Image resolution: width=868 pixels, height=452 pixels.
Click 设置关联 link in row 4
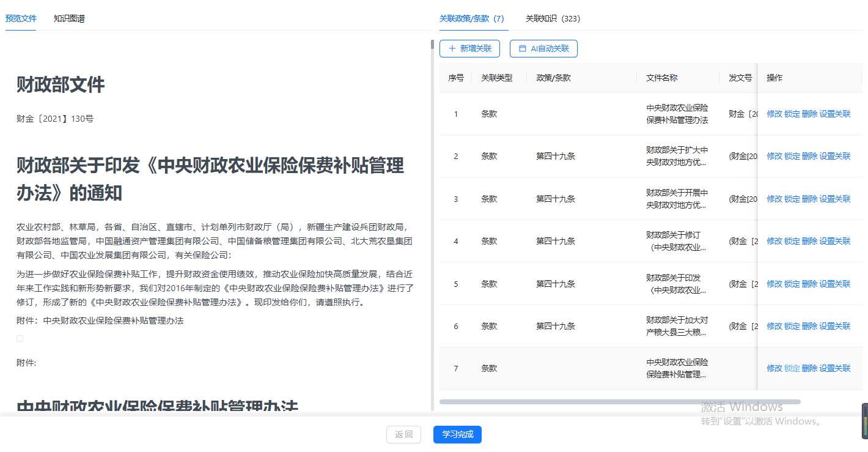835,242
